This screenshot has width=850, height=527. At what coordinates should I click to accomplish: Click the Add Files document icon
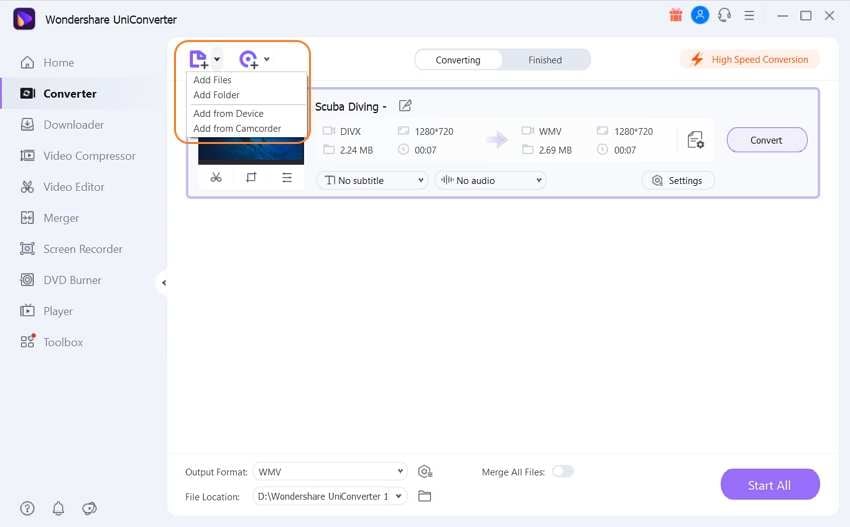click(x=198, y=59)
